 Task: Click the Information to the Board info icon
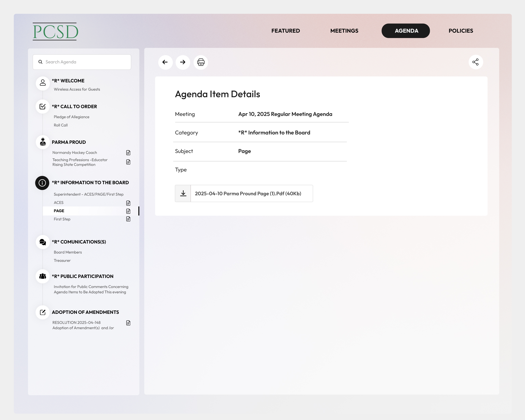(x=42, y=183)
